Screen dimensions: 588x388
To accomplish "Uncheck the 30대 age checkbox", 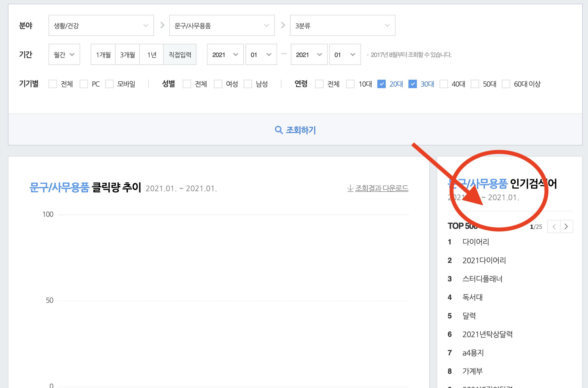I will pos(412,84).
